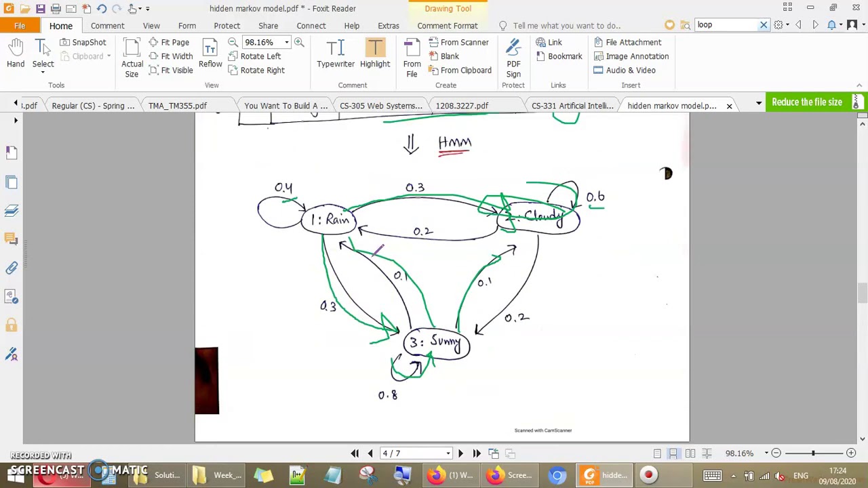
Task: Open the Comment Format tab
Action: [x=448, y=26]
